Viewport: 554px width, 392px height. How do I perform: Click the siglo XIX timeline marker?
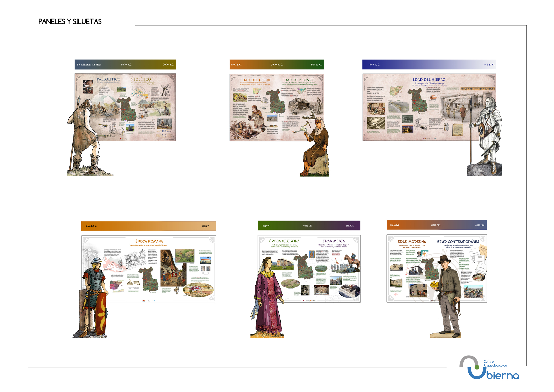(436, 225)
